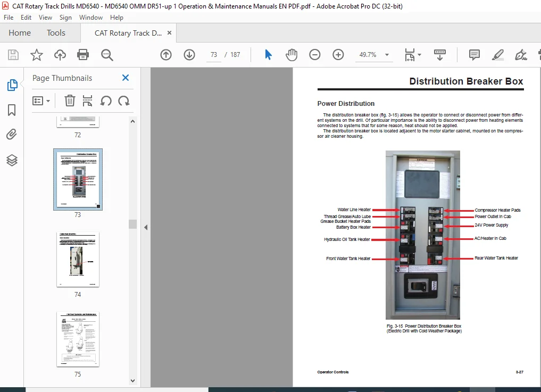The height and width of the screenshot is (392, 541).
Task: Click the 'Distribution Breaker Box' page title
Action: (x=466, y=81)
